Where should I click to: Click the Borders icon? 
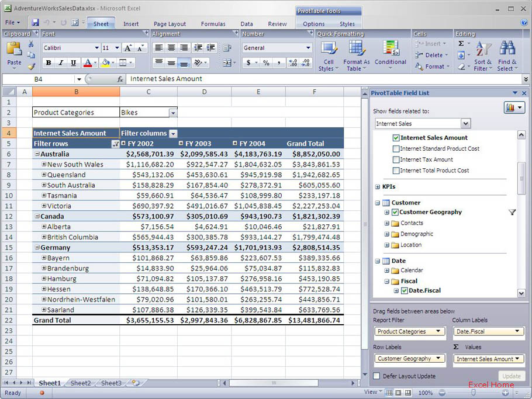(123, 63)
